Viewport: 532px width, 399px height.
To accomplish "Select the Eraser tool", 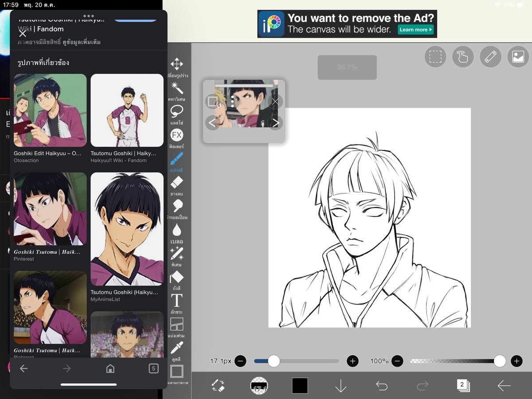I will click(x=177, y=182).
